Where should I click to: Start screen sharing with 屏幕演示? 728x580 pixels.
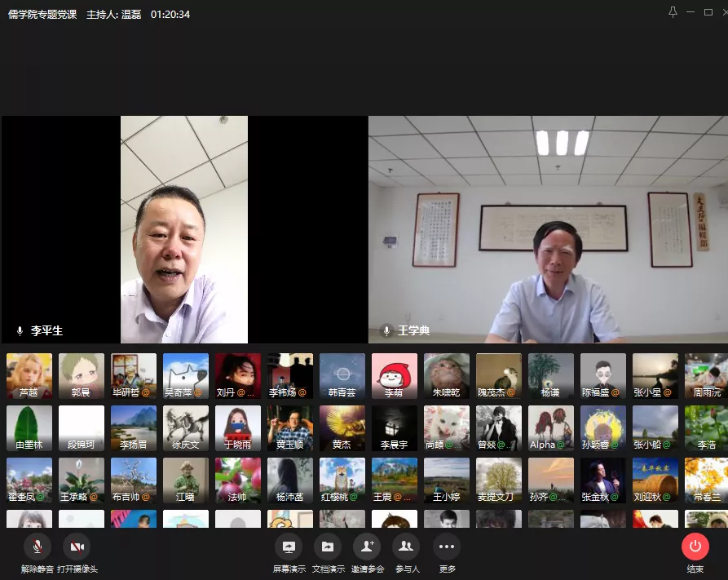coord(289,547)
